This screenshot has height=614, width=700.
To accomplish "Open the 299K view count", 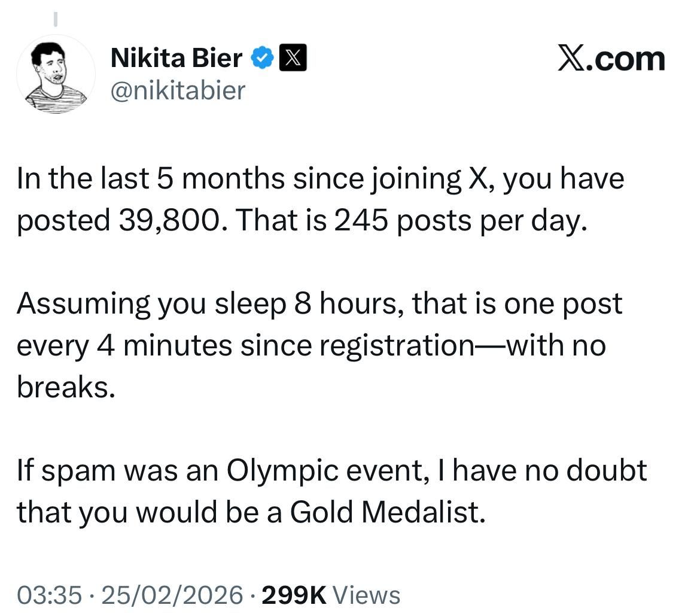I will tap(294, 595).
